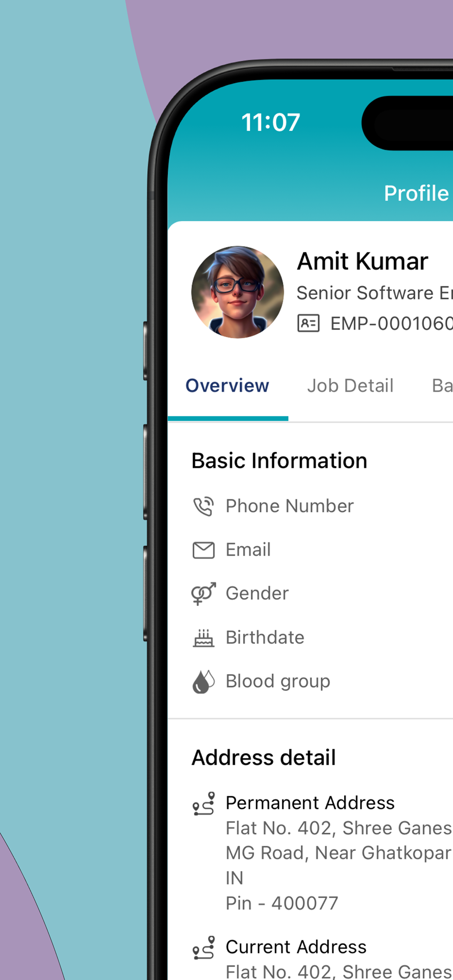Tap the Pin - 400077 line
Screen dimensions: 453x980
coord(282,903)
